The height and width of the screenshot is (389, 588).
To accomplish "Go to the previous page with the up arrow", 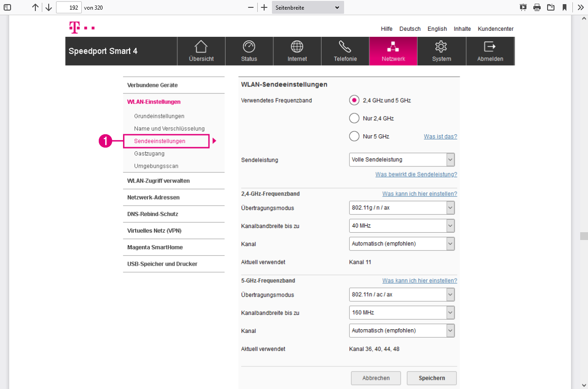I will coord(35,7).
